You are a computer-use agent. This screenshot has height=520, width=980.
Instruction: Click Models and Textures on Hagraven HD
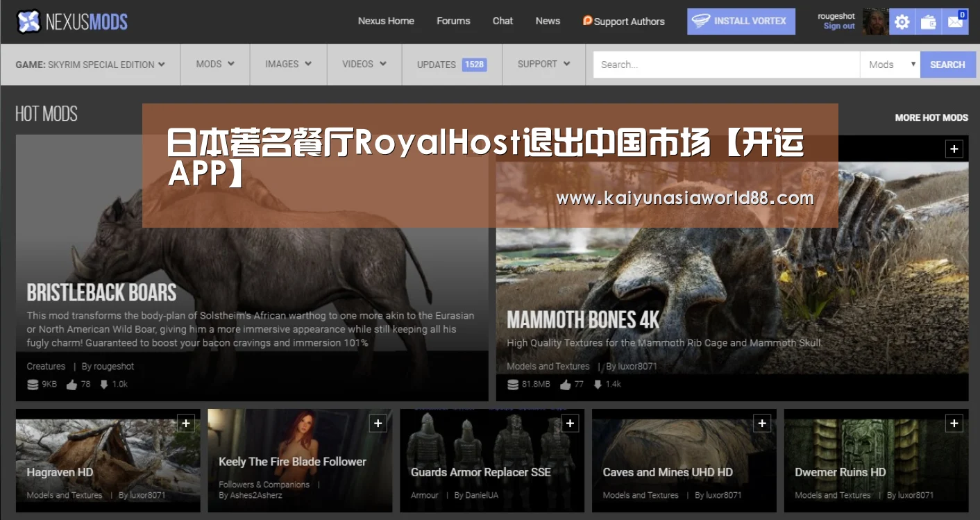point(65,496)
